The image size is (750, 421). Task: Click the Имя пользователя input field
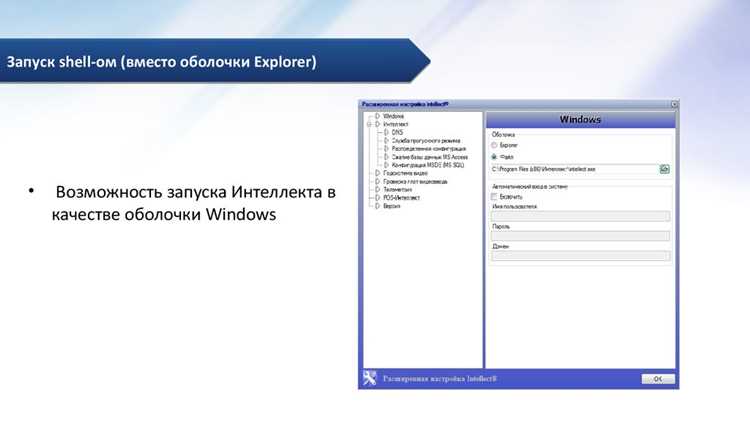pyautogui.click(x=580, y=216)
